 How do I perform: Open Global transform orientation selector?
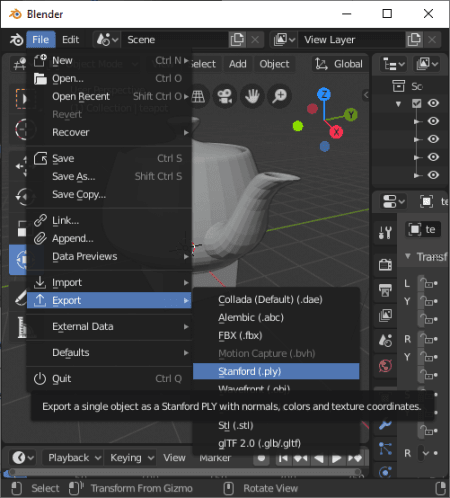tap(339, 64)
